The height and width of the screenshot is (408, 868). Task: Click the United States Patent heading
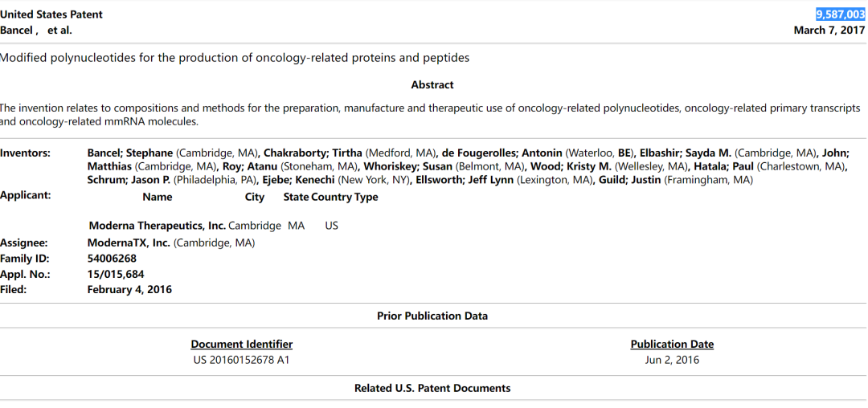click(51, 14)
